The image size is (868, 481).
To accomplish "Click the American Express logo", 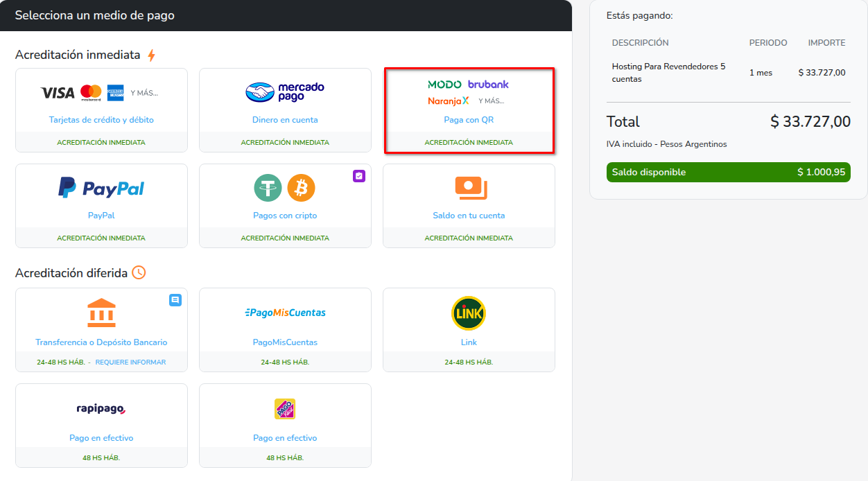I will [x=115, y=92].
